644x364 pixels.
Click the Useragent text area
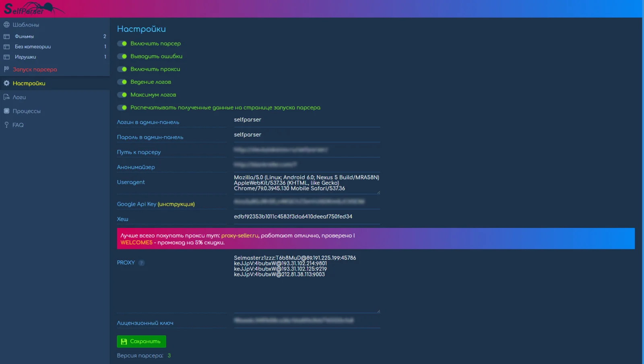click(306, 183)
